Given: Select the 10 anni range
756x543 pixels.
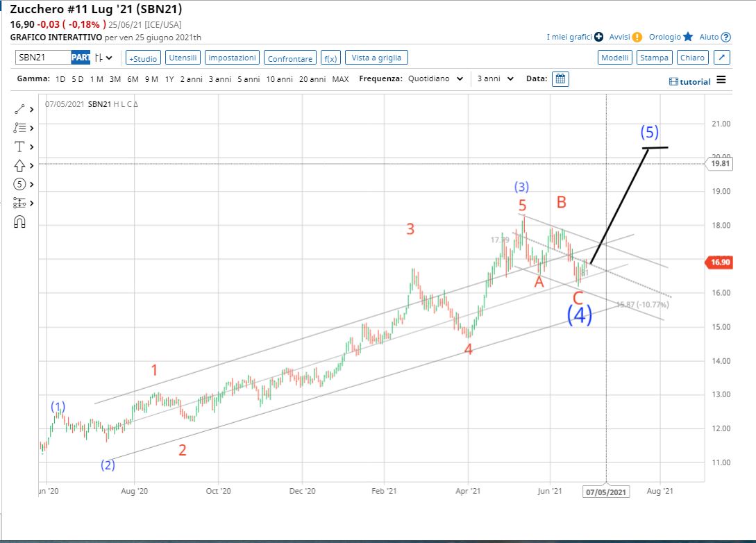Looking at the screenshot, I should point(279,79).
